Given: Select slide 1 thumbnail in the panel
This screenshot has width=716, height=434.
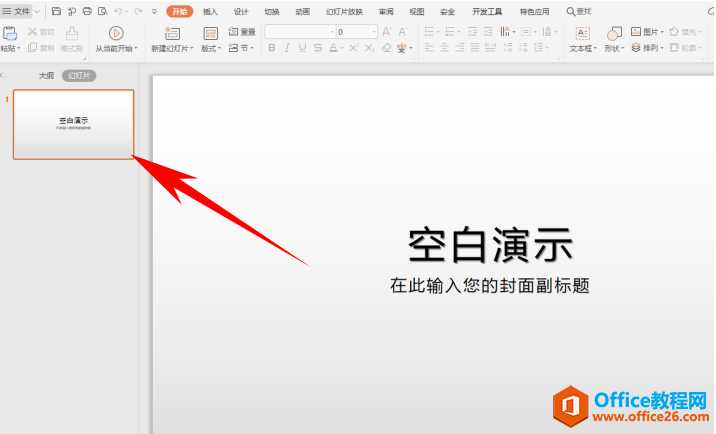Looking at the screenshot, I should click(x=73, y=124).
